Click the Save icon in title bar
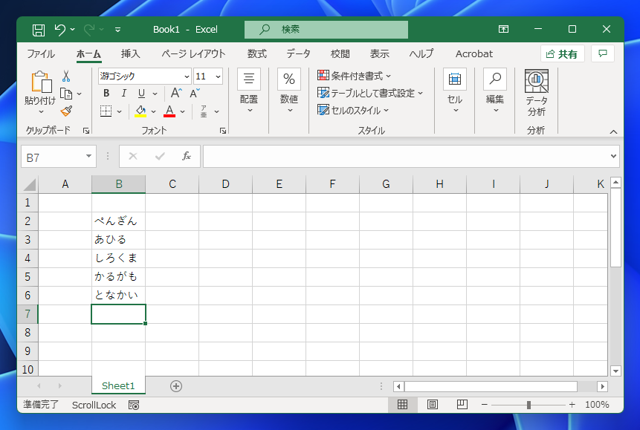 38,30
